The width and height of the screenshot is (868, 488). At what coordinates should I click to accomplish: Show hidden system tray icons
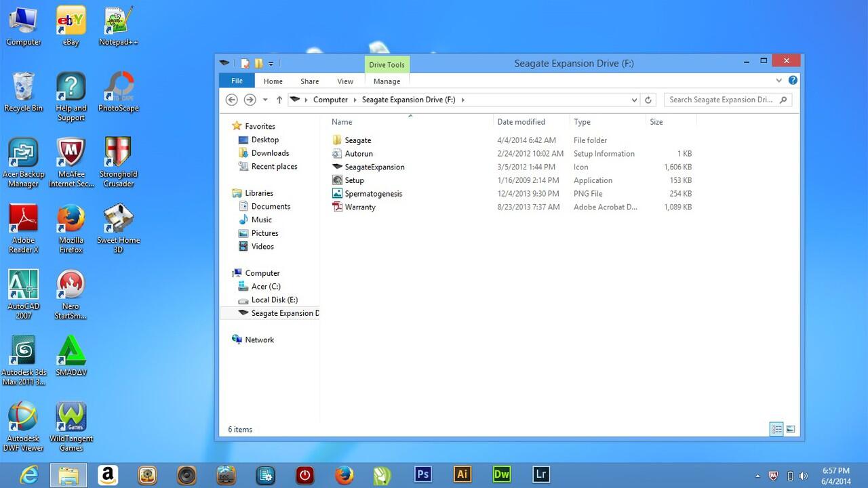758,476
